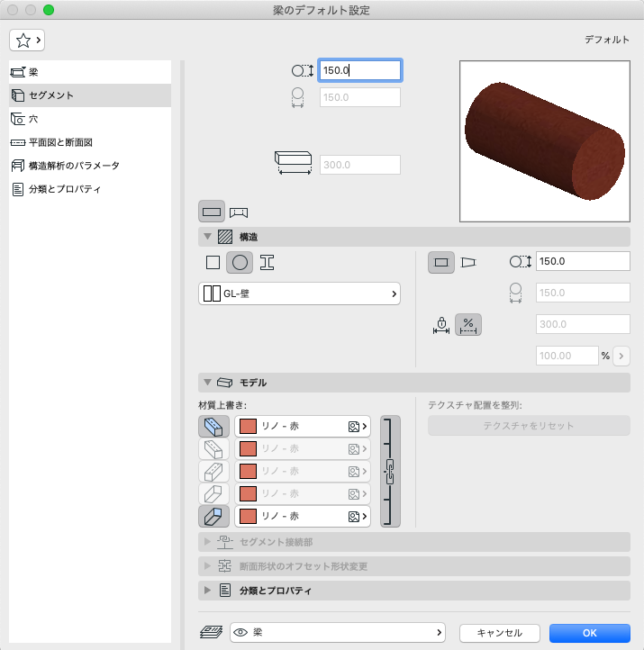Screen dimensions: 644x650
Task: Toggle fifth end surface override icon
Action: click(x=213, y=517)
